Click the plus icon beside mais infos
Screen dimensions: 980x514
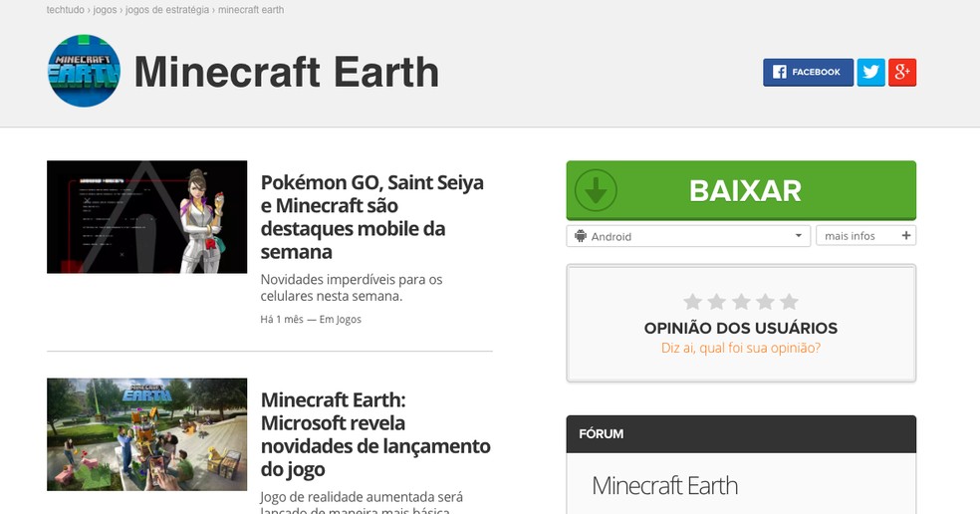point(906,236)
